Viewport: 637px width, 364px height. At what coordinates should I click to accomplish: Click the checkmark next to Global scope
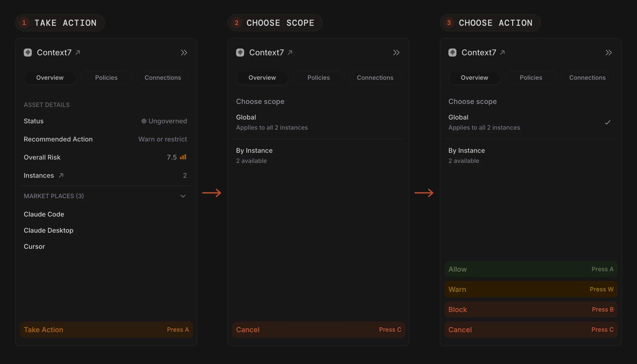(x=608, y=122)
